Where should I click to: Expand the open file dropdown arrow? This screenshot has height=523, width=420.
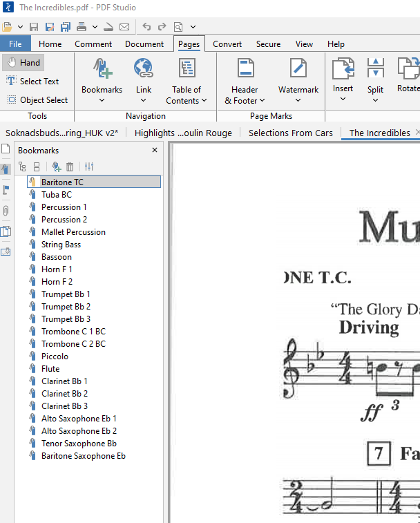[x=20, y=27]
